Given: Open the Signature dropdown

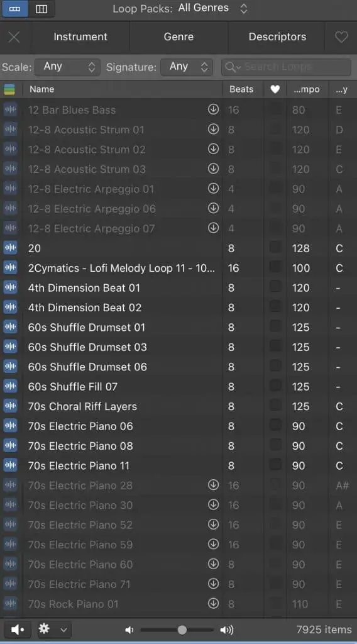Looking at the screenshot, I should [187, 67].
